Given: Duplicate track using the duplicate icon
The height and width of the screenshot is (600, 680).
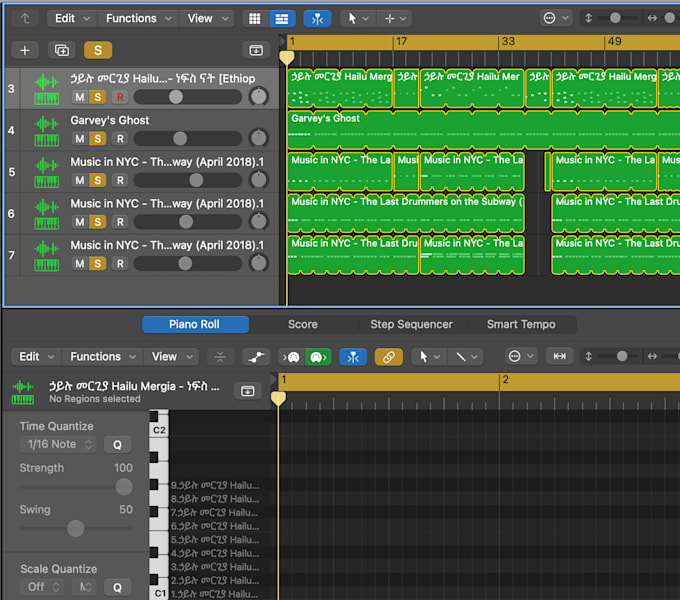Looking at the screenshot, I should (x=62, y=50).
